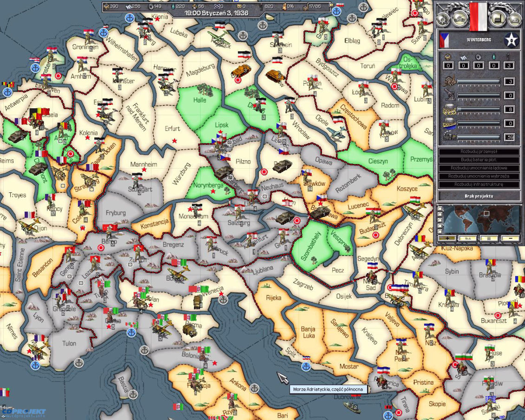This screenshot has width=525, height=420.
Task: Select the Koszyce province label
Action: tap(407, 189)
